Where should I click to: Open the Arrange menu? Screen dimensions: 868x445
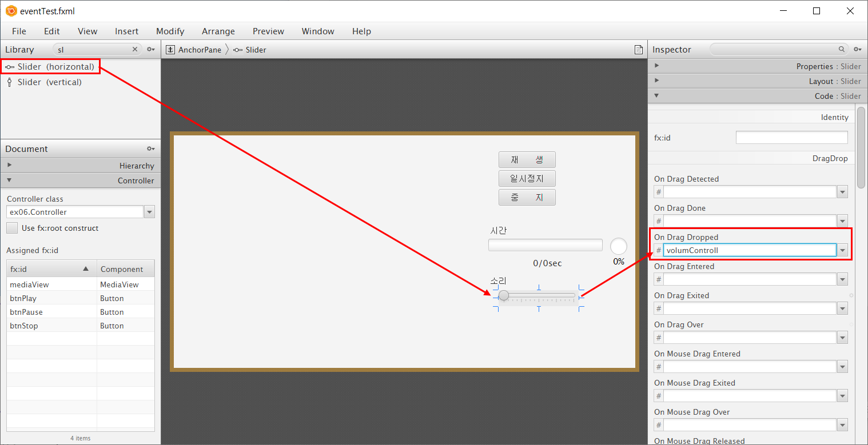pos(218,31)
